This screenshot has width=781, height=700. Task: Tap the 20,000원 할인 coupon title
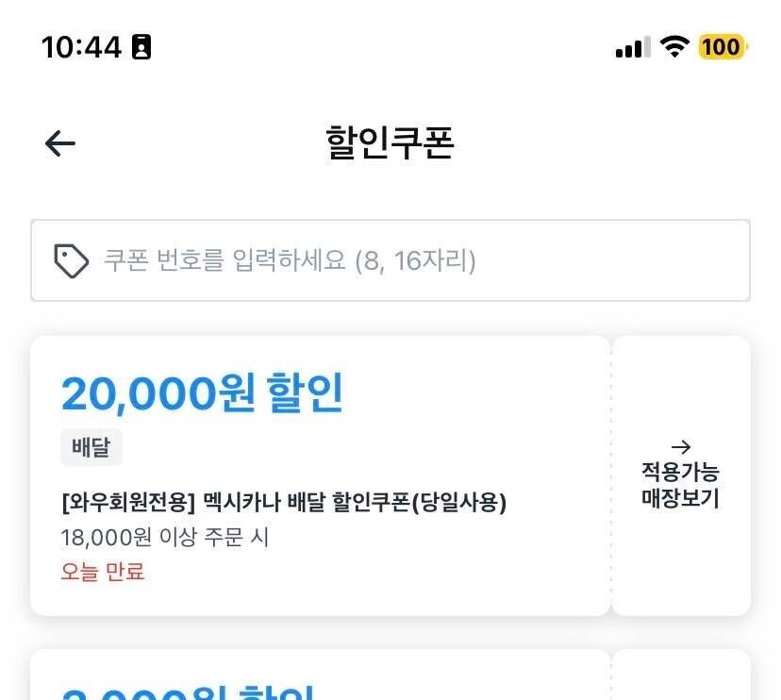pyautogui.click(x=202, y=391)
